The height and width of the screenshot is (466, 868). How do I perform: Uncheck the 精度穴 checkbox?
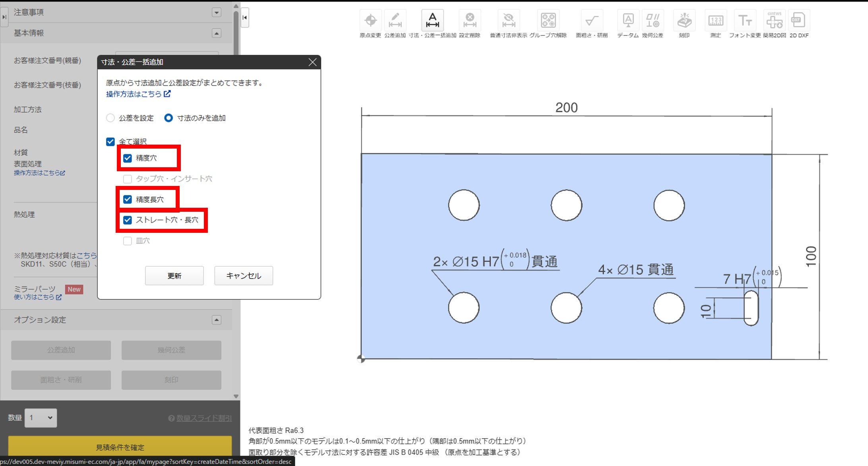point(127,158)
